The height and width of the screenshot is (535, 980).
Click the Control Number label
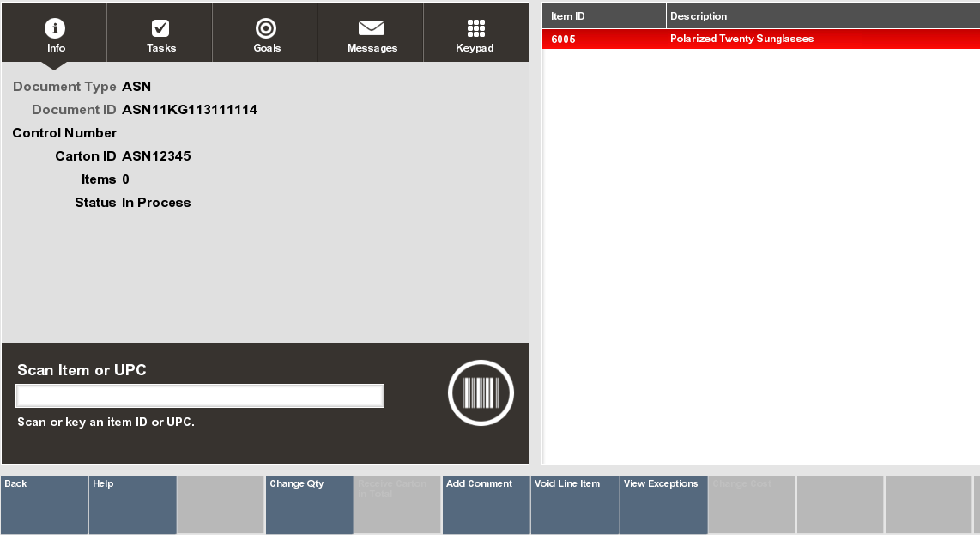click(x=64, y=133)
